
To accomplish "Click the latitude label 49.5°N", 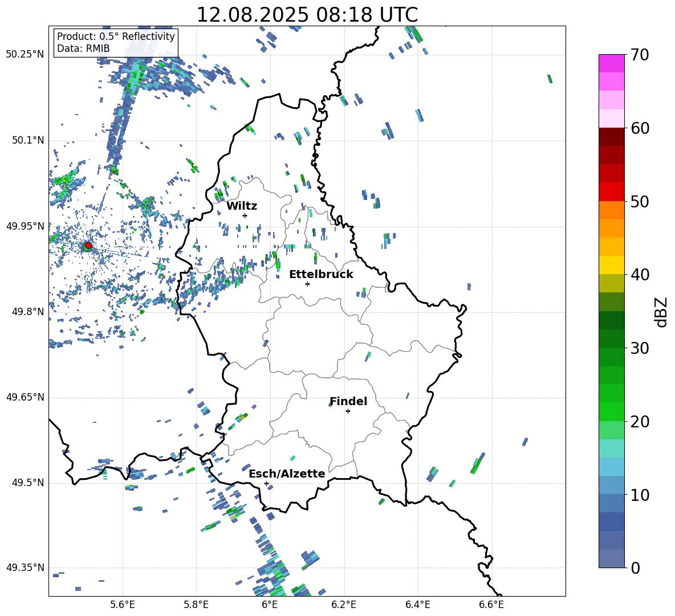I will point(27,482).
